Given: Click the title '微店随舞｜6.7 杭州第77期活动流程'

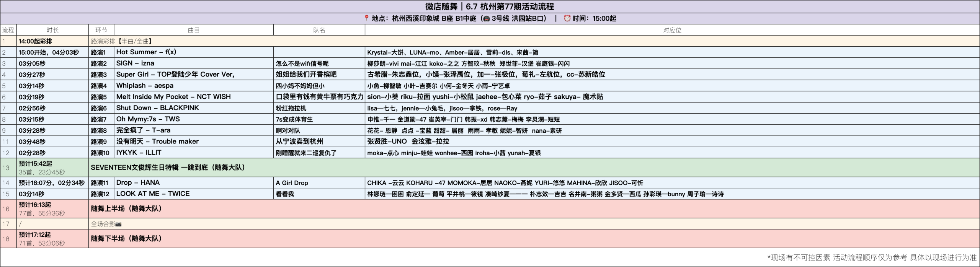Looking at the screenshot, I should [490, 7].
